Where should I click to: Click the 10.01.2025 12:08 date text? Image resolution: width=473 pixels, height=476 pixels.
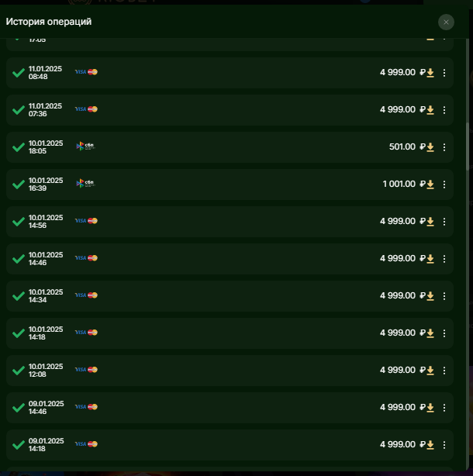[46, 370]
